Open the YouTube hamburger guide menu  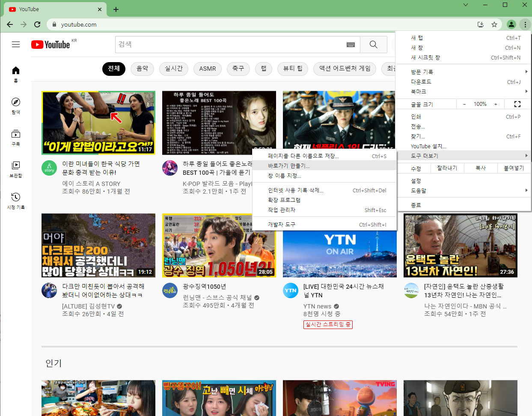(16, 44)
